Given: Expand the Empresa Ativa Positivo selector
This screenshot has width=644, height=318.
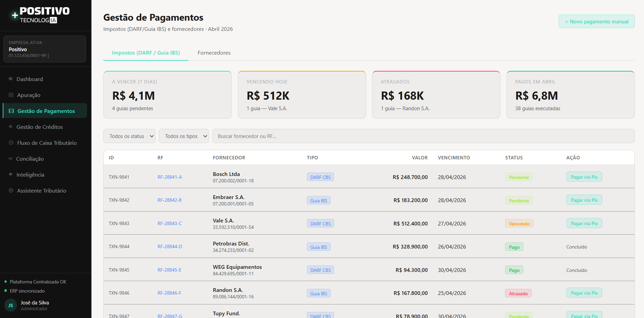Looking at the screenshot, I should tap(45, 49).
